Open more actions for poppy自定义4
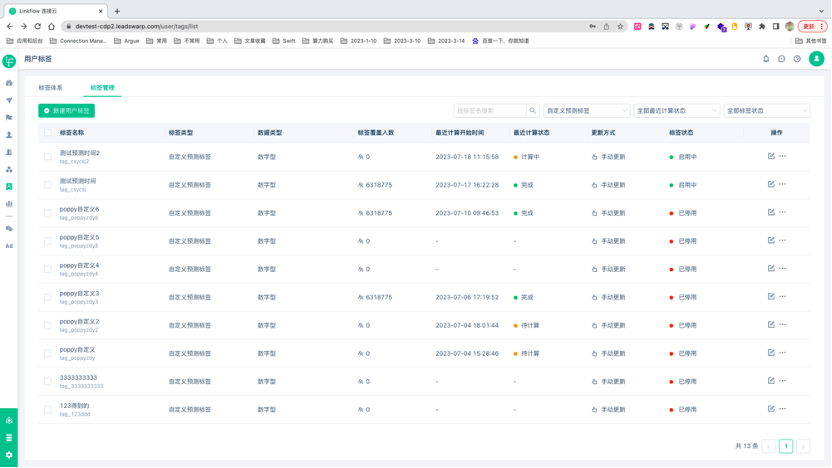 coord(782,268)
